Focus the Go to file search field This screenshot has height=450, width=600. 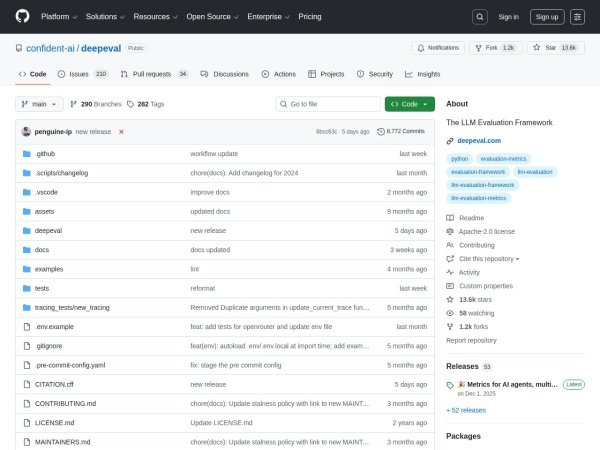328,104
